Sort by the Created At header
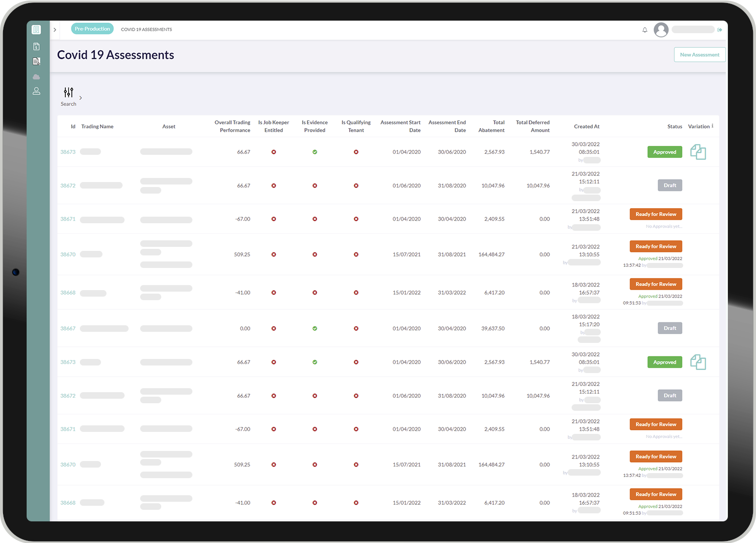 [587, 127]
